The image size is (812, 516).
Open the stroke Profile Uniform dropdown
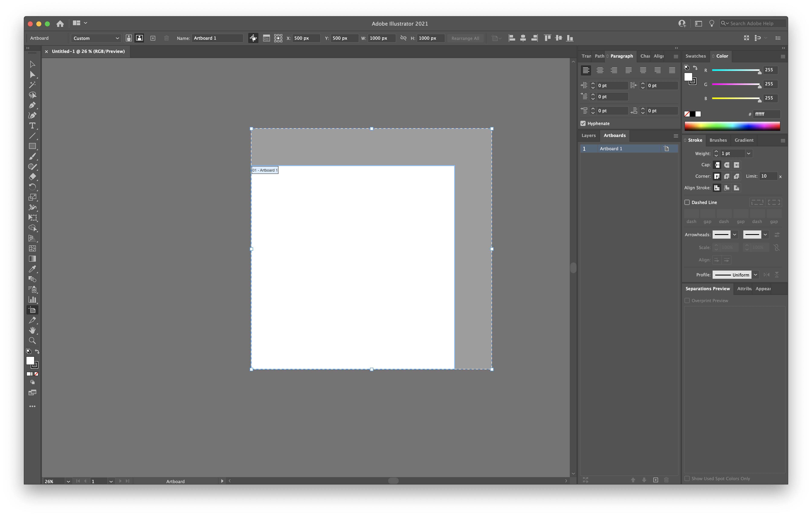click(755, 275)
